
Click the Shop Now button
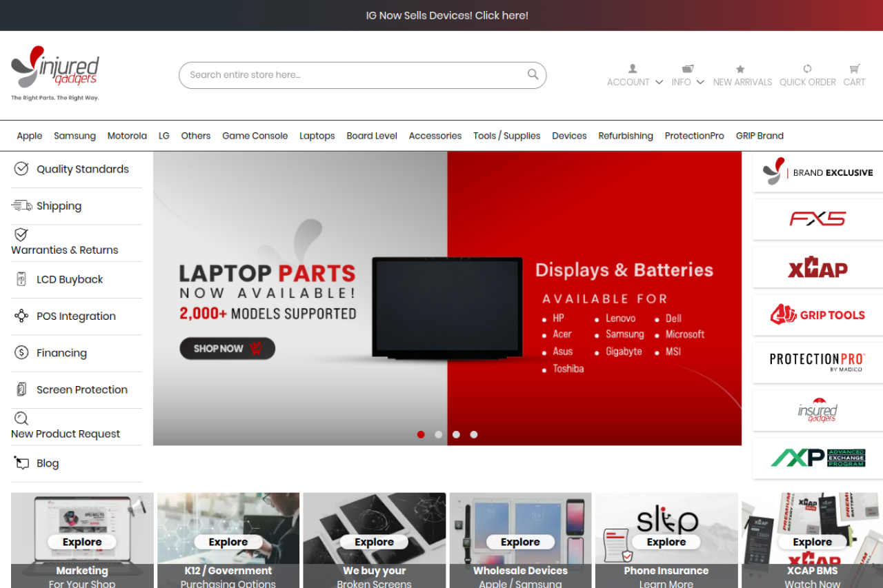coord(228,348)
